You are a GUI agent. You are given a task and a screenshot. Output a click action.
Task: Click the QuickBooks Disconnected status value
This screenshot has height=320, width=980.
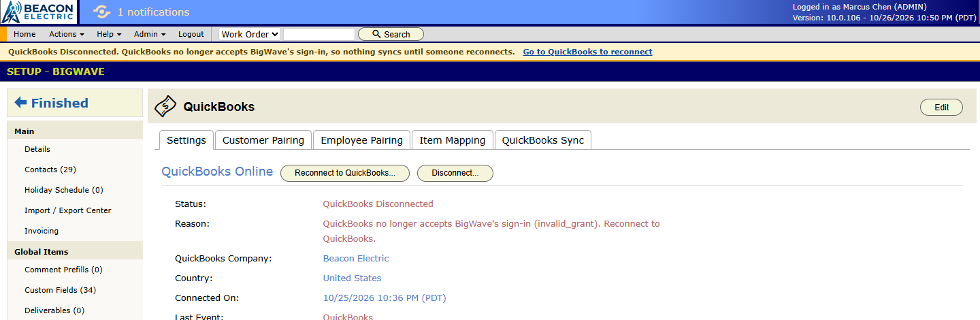(378, 204)
